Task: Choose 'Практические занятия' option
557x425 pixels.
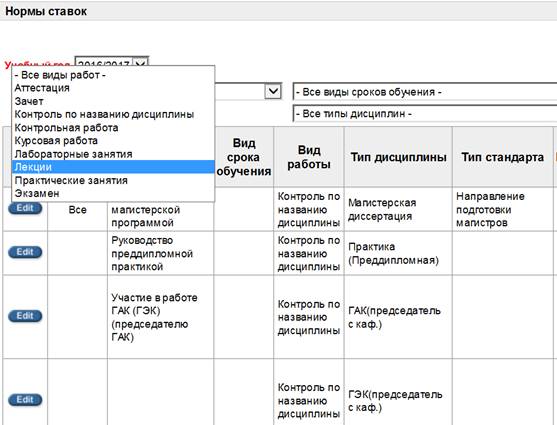Action: point(113,180)
